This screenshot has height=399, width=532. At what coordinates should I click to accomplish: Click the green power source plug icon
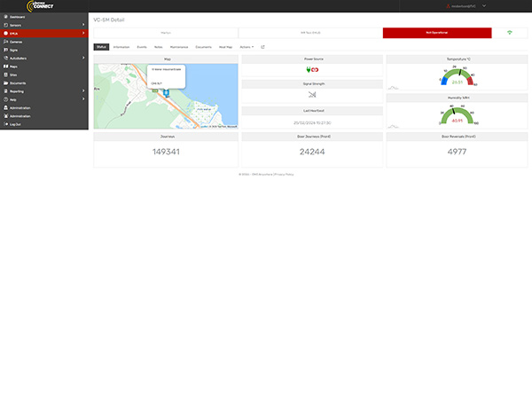[308, 70]
